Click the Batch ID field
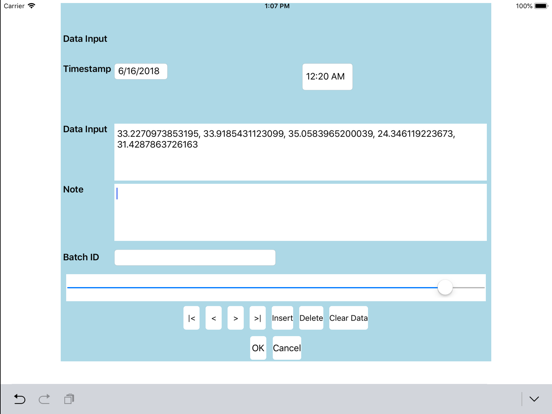 (195, 258)
